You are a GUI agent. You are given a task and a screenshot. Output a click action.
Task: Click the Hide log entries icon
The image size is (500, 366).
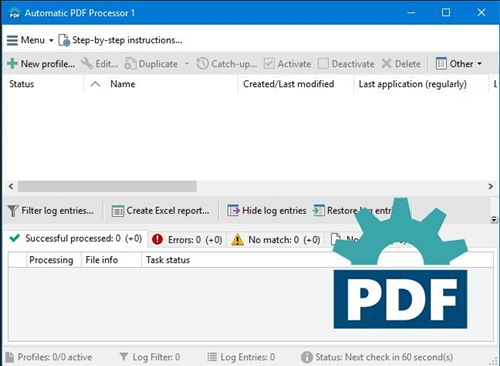(x=233, y=211)
